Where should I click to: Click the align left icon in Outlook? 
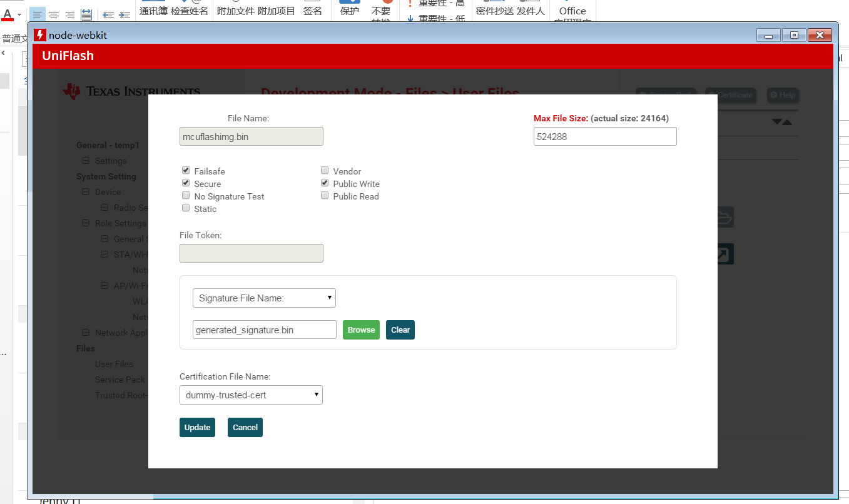38,14
